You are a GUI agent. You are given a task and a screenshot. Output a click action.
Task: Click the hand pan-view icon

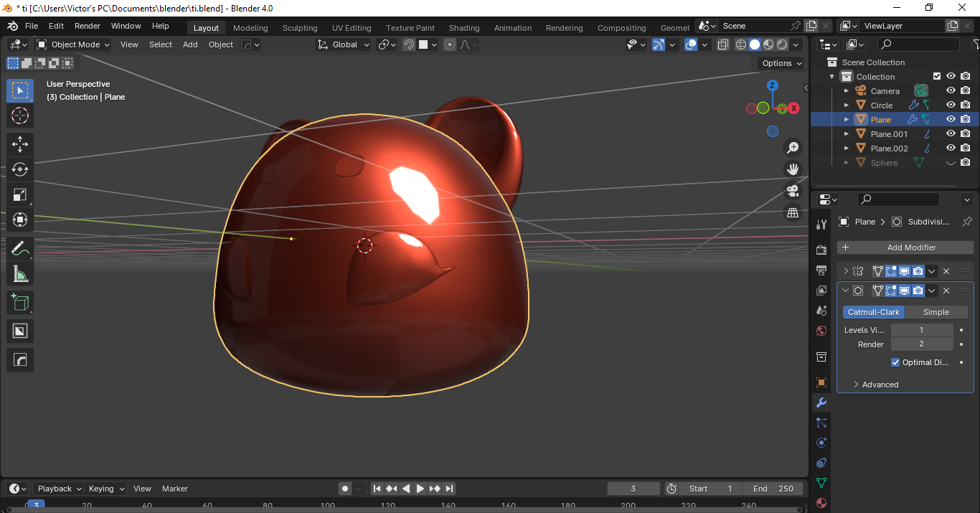point(793,169)
